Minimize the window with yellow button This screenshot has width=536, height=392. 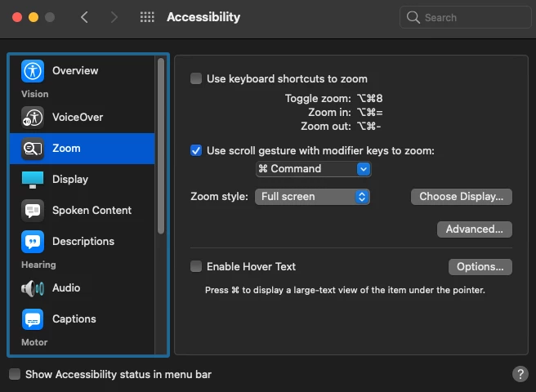click(x=33, y=17)
